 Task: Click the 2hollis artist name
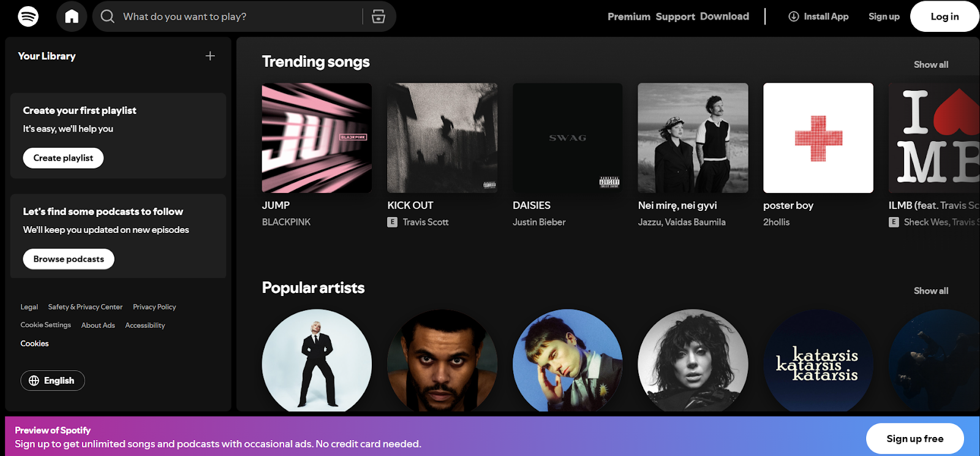click(x=777, y=222)
